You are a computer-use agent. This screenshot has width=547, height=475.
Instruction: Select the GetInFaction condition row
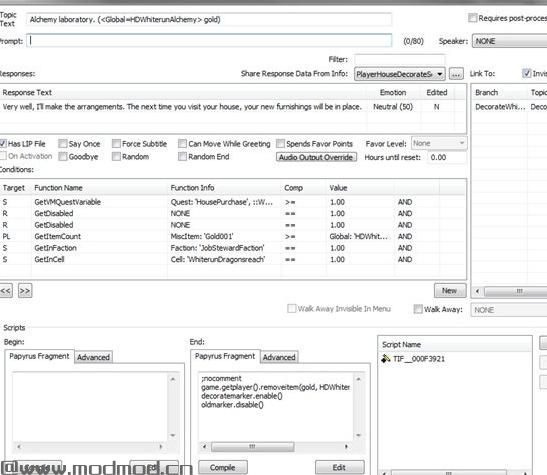click(233, 248)
